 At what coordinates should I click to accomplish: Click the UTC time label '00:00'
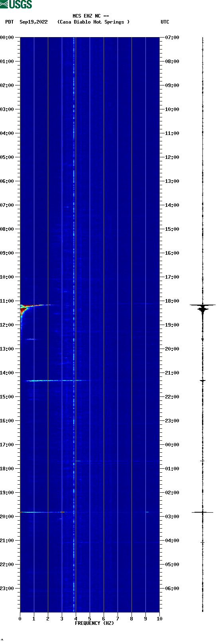[x=172, y=445]
